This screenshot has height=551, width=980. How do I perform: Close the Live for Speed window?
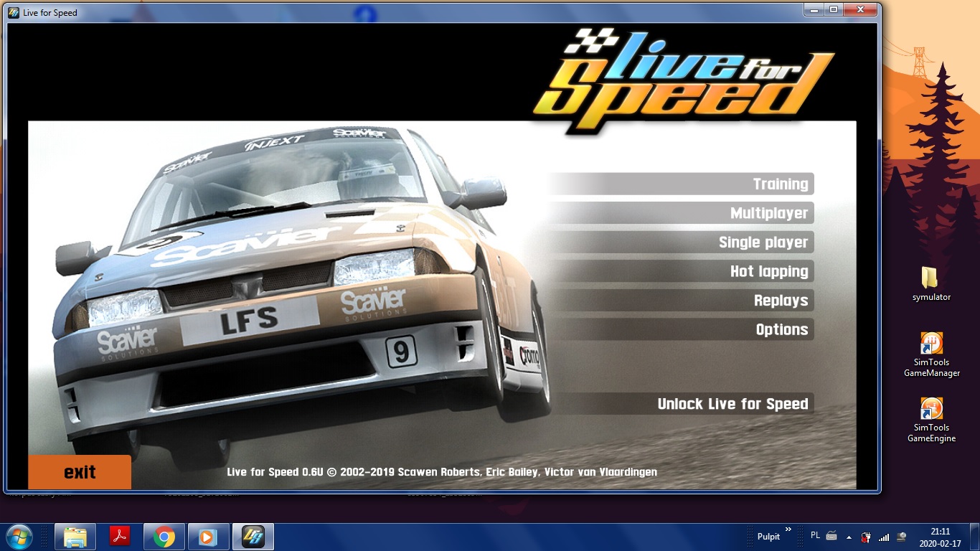pyautogui.click(x=859, y=9)
